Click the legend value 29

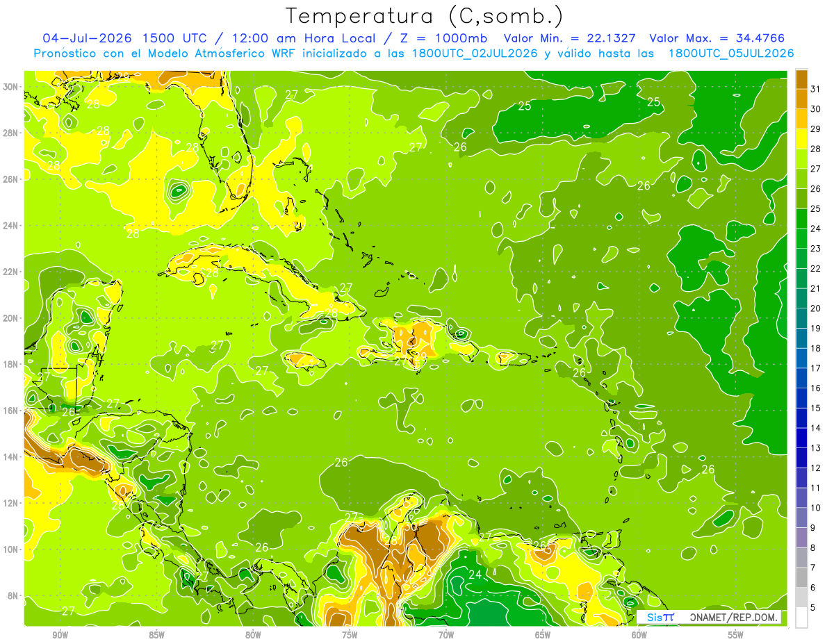point(816,129)
